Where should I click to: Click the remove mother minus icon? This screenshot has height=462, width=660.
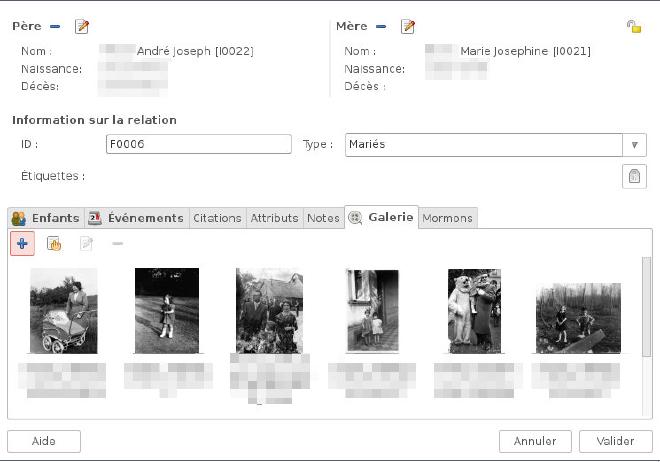pyautogui.click(x=381, y=26)
